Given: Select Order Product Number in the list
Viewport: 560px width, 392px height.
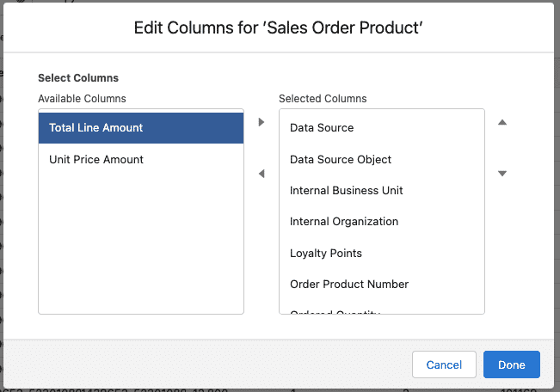Looking at the screenshot, I should (x=349, y=284).
